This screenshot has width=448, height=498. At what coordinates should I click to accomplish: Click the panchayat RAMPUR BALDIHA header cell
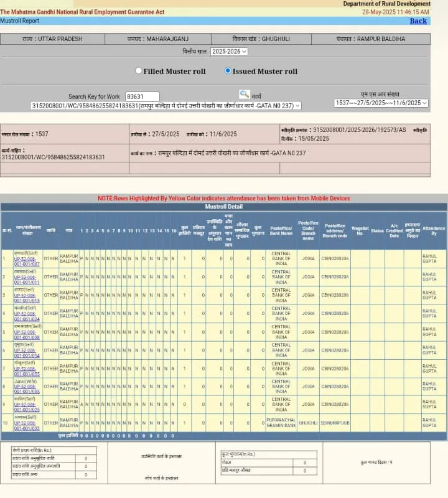(x=371, y=39)
